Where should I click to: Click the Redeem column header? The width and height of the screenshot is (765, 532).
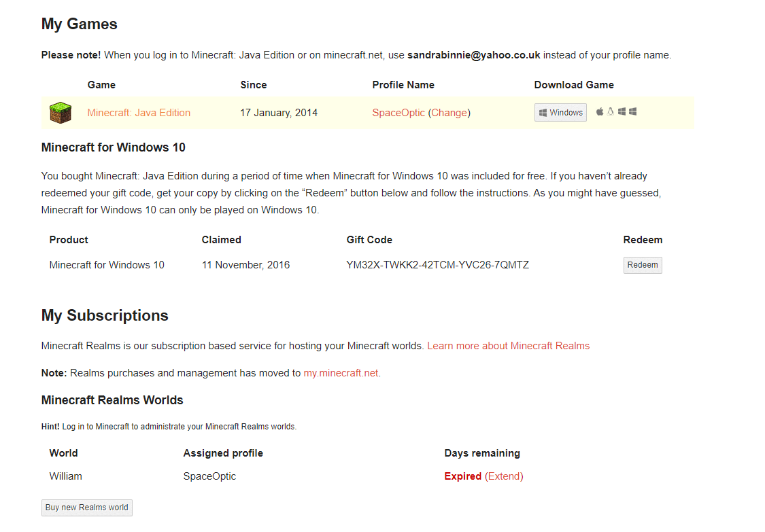643,240
